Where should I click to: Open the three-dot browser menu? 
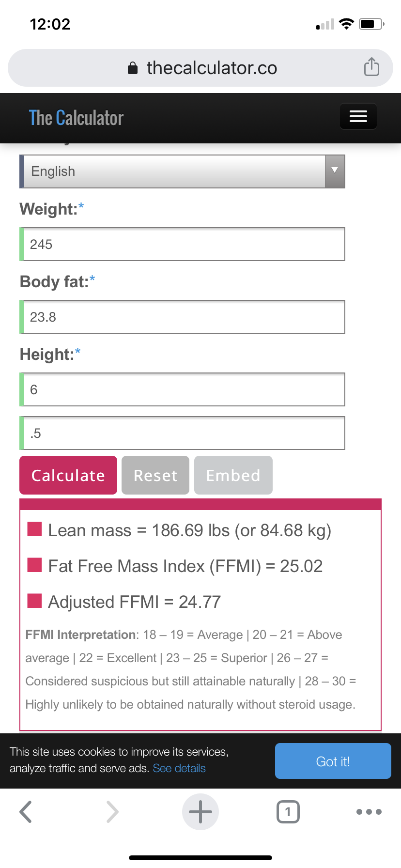tap(369, 812)
